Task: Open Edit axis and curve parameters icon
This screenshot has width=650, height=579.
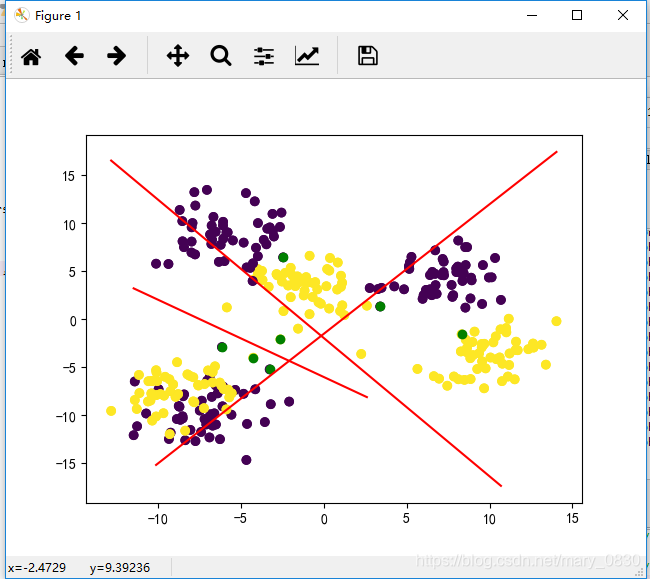Action: 307,56
